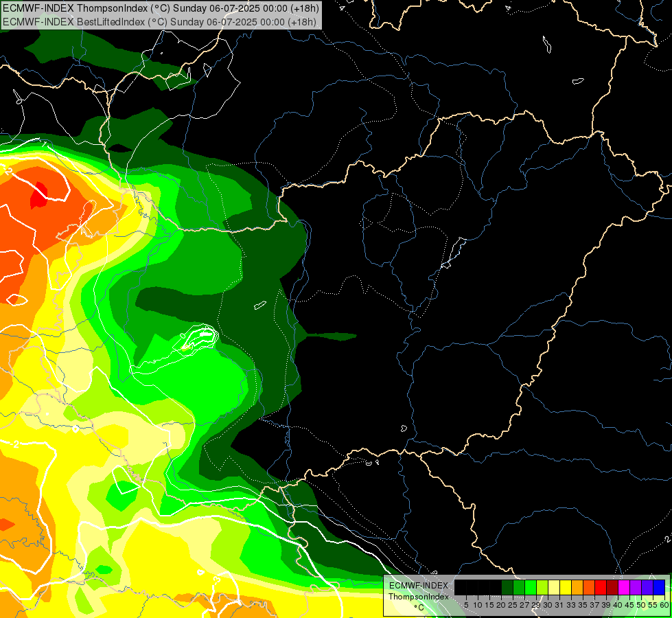Viewport: 672px width, 618px height.
Task: Select the lime 29–30 legend swatch
Action: click(x=542, y=587)
